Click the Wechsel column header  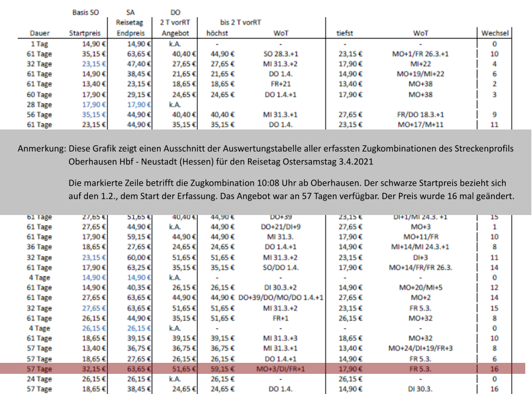495,33
